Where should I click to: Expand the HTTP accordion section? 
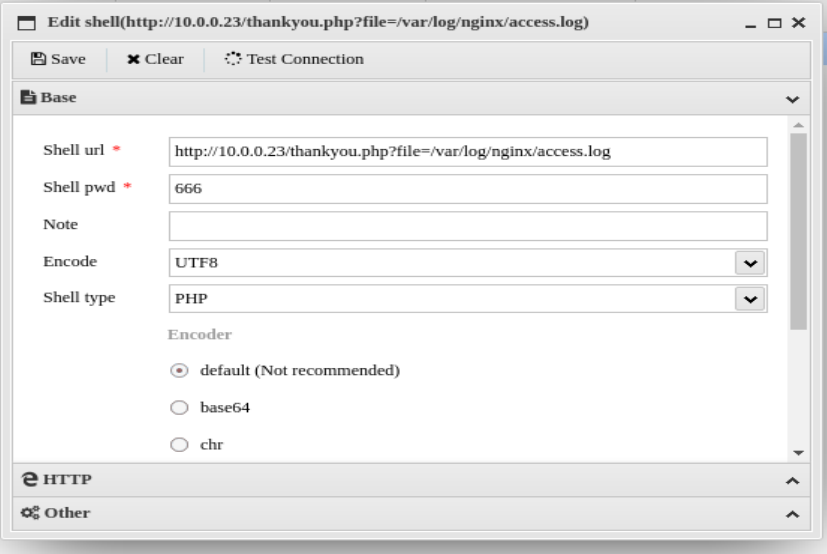pyautogui.click(x=793, y=481)
